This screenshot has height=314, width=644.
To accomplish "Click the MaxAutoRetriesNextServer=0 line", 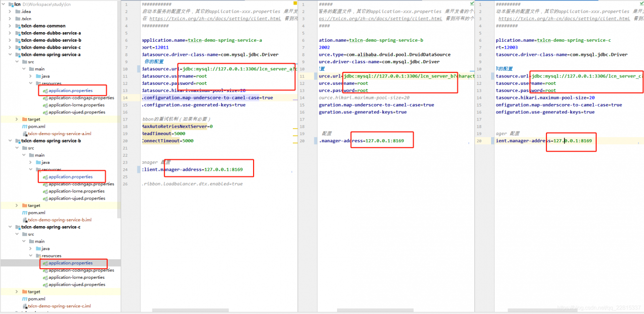I will click(177, 127).
